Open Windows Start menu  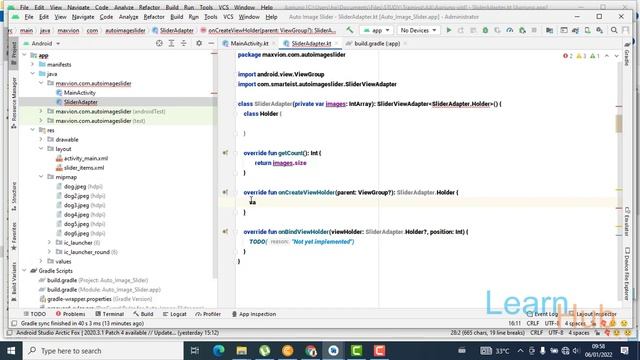pos(11,351)
